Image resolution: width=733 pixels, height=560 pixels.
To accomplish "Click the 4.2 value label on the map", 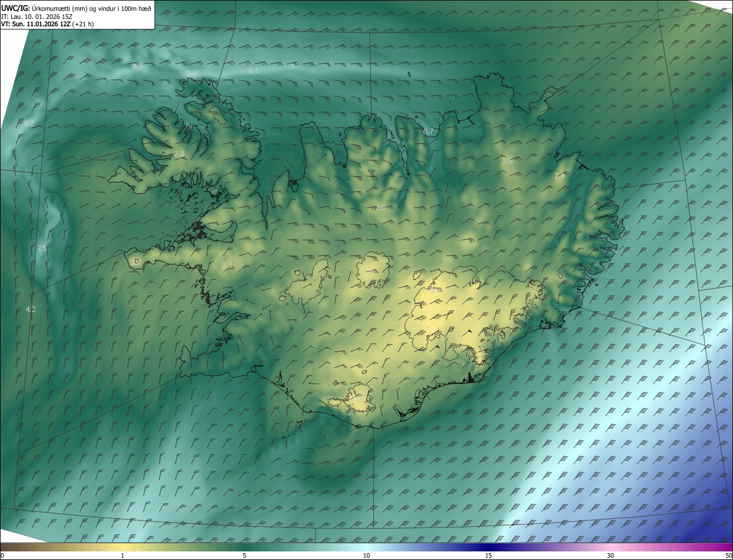I will pos(31,309).
